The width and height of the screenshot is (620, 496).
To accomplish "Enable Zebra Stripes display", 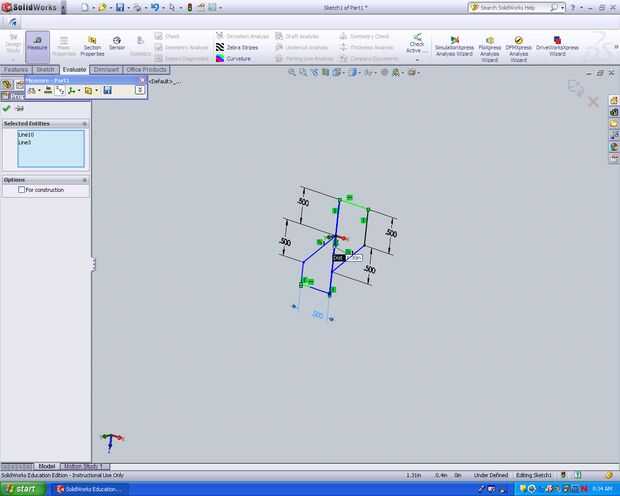I will click(x=237, y=47).
